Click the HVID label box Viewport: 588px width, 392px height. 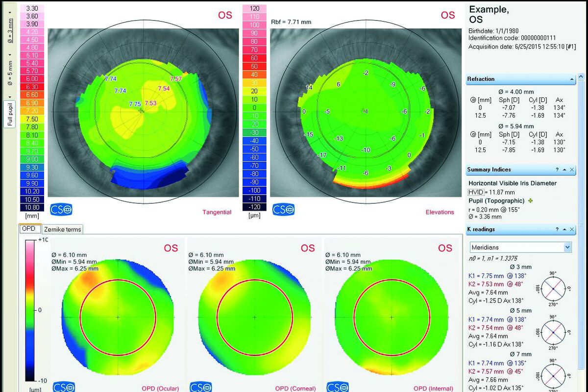pos(476,192)
